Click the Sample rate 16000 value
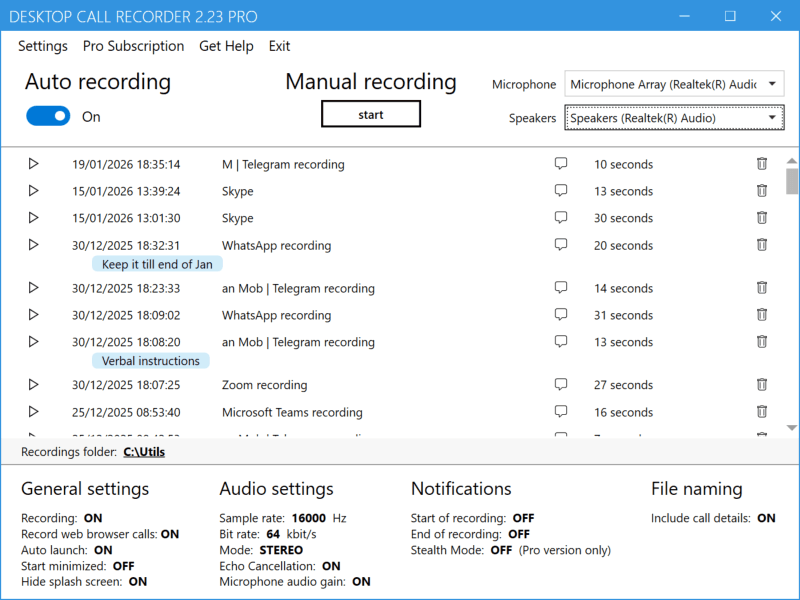800x600 pixels. (x=309, y=518)
